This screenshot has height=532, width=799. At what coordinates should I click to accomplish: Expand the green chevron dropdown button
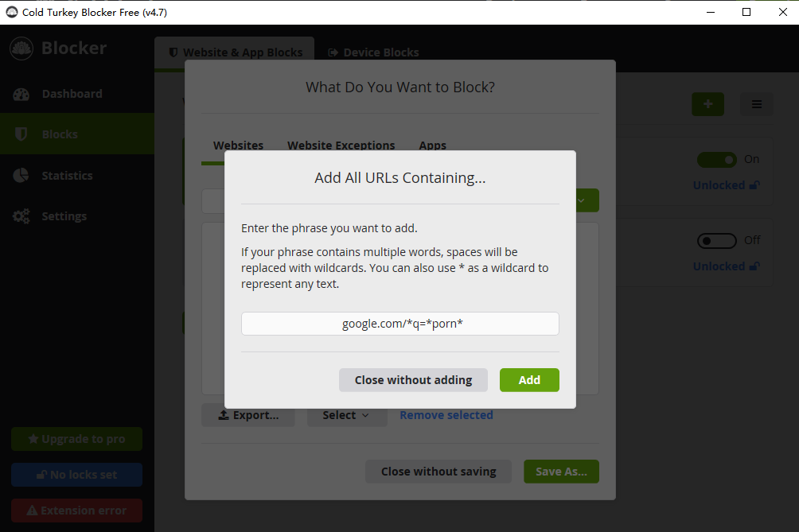pos(587,200)
